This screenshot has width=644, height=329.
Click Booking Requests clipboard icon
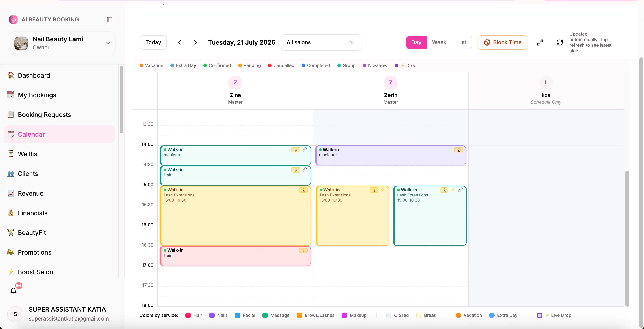click(x=11, y=115)
